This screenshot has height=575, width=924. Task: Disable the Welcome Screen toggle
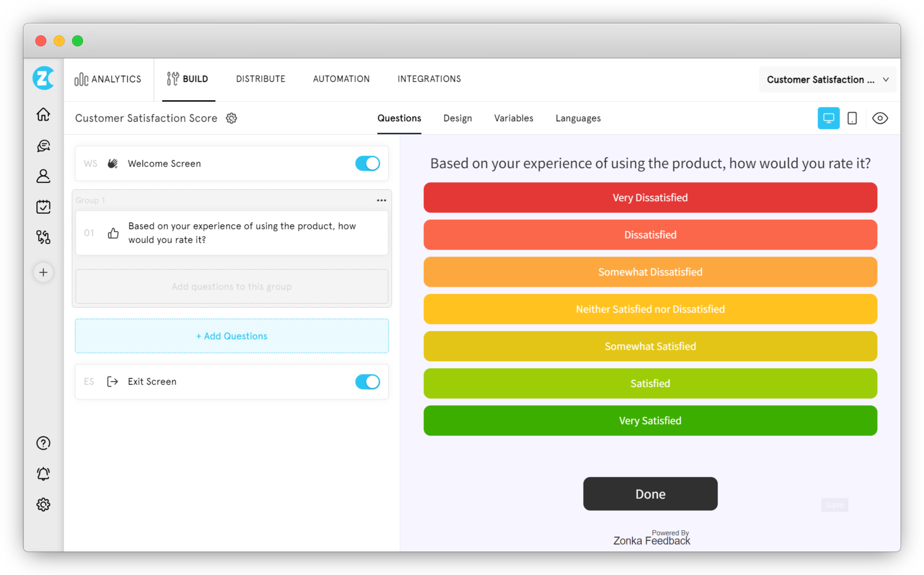[367, 163]
